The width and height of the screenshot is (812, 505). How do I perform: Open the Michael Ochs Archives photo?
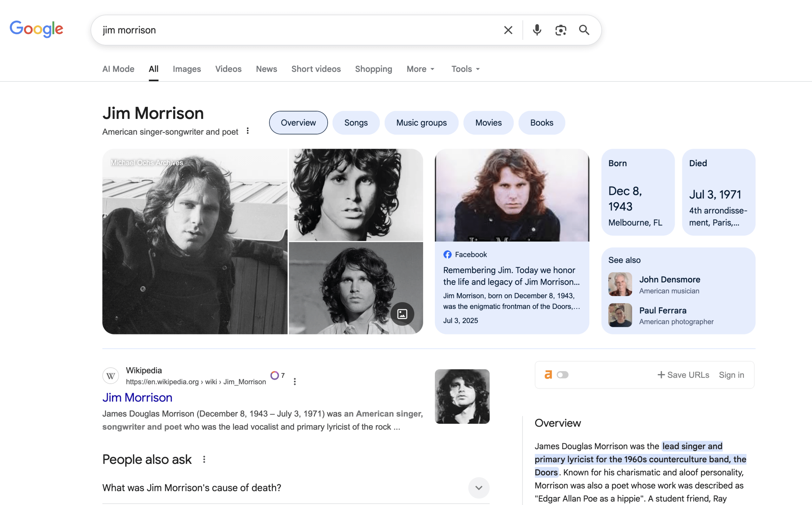click(194, 241)
